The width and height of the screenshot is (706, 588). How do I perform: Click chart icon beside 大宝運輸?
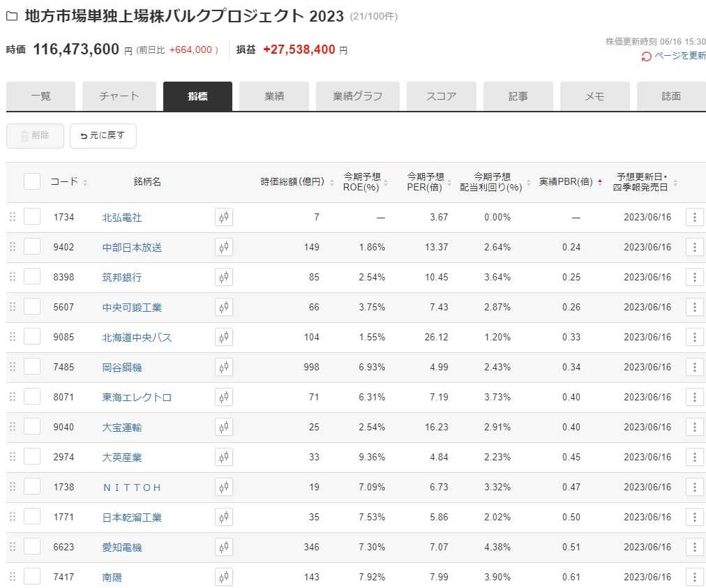223,428
